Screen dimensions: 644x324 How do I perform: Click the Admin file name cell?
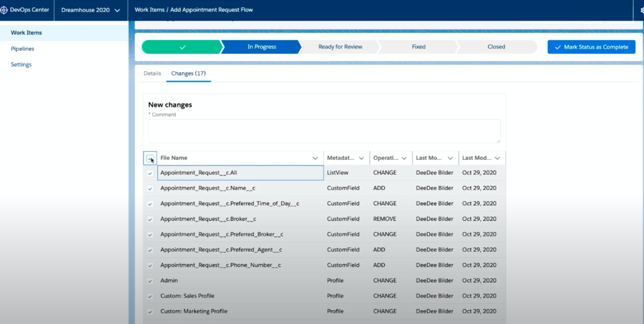tap(240, 281)
